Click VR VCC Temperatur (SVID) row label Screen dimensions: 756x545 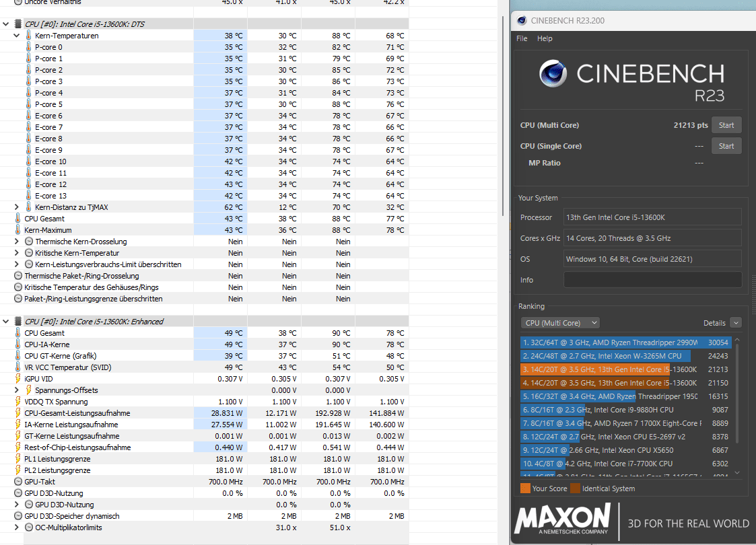[68, 367]
